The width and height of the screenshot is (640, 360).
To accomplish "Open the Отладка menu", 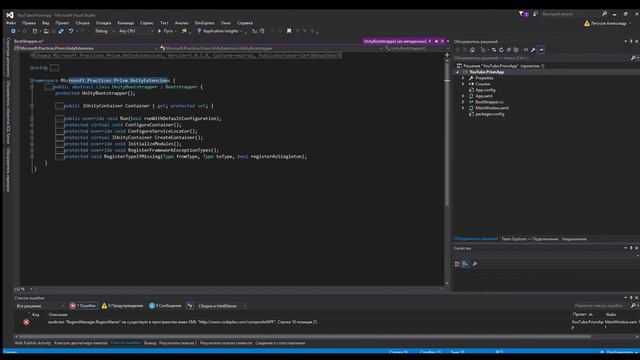I will [x=103, y=23].
